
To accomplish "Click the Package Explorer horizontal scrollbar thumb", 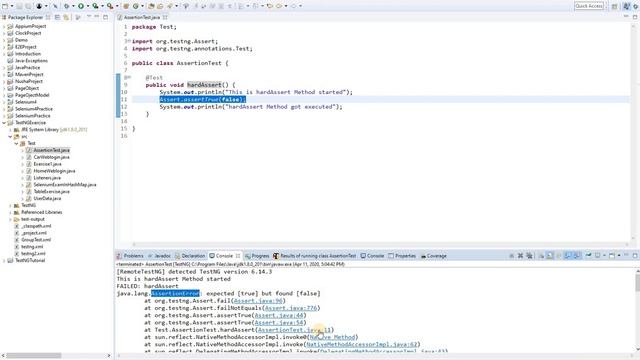I will click(34, 356).
